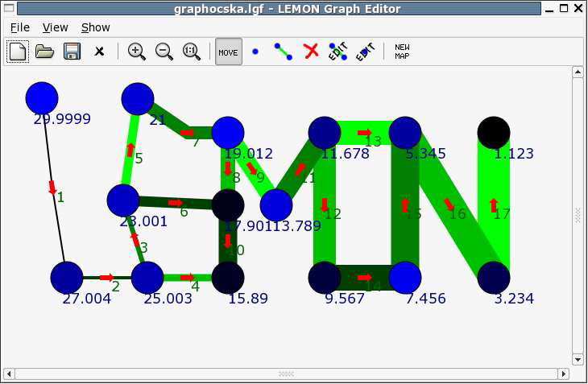Screen dimensions: 588x384
Task: Click the node labeled 29.9999
Action: click(x=42, y=97)
